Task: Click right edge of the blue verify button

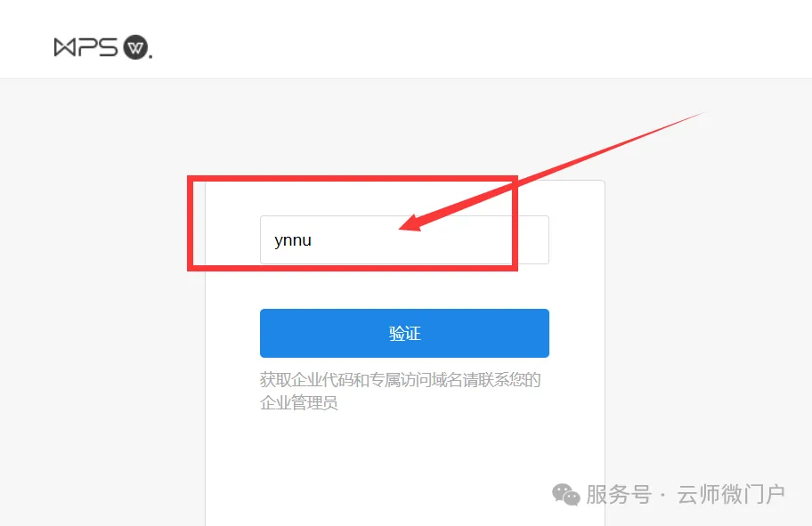Action: pos(545,334)
